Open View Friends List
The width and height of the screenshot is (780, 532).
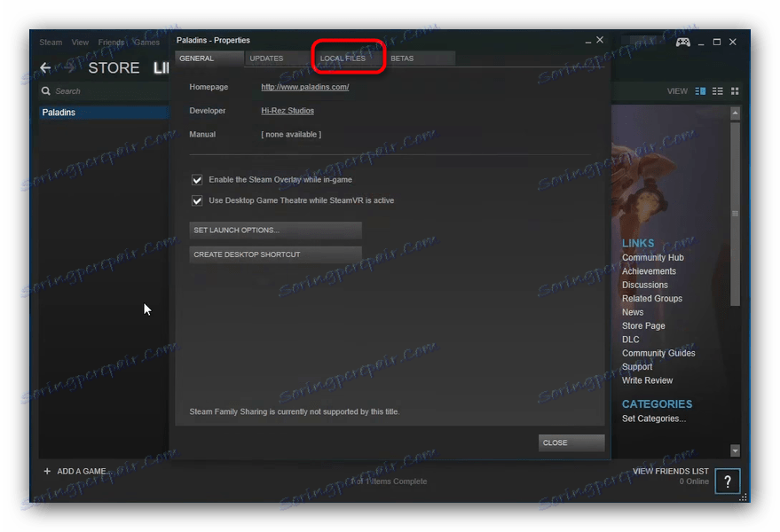tap(670, 471)
